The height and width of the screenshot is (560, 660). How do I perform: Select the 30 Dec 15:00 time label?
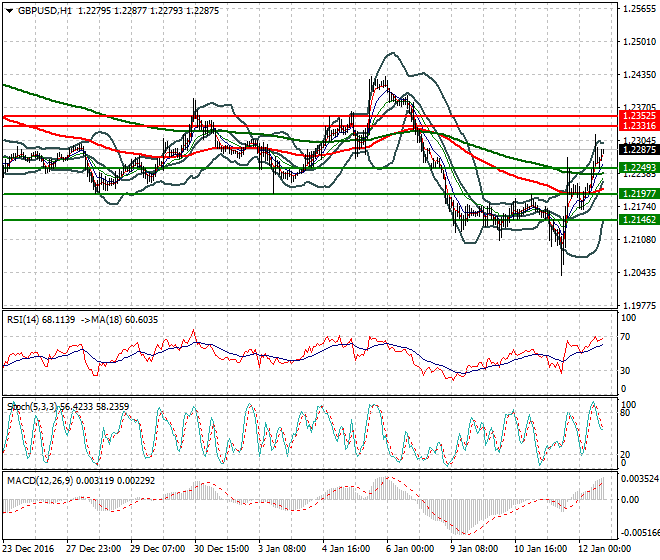coord(221,549)
